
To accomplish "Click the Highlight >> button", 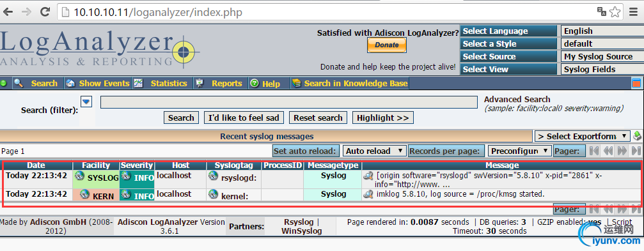I will point(383,118).
